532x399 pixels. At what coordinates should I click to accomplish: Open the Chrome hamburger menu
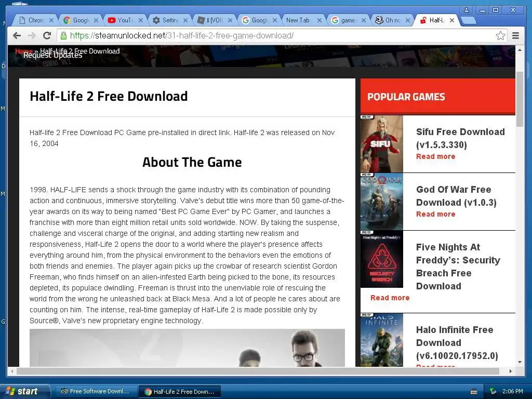pos(515,36)
